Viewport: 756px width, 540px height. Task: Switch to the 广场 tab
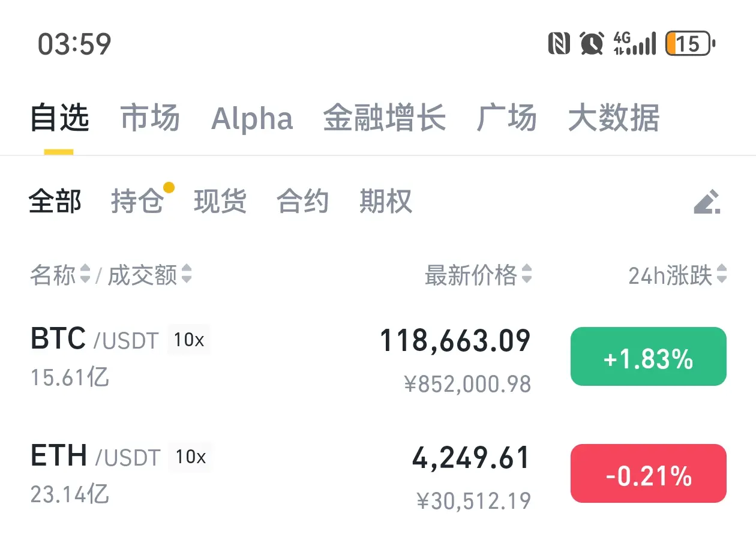[x=506, y=118]
